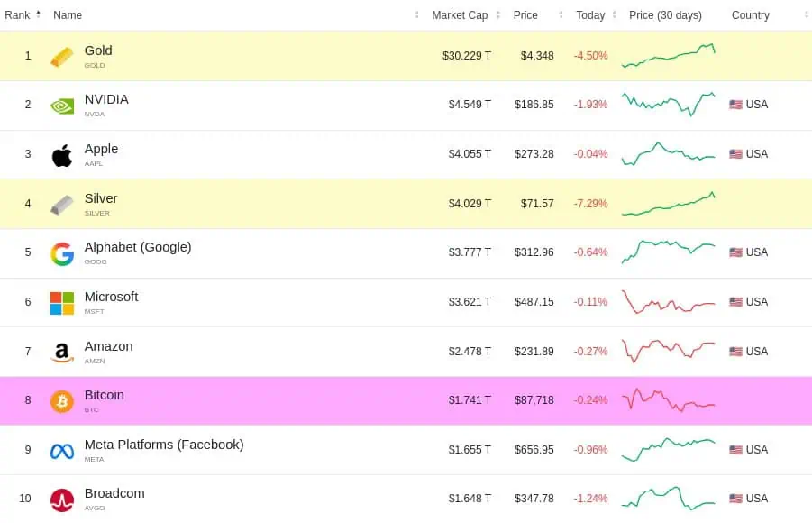This screenshot has height=523, width=812.
Task: Click the Bitcoin logo icon
Action: pos(62,401)
